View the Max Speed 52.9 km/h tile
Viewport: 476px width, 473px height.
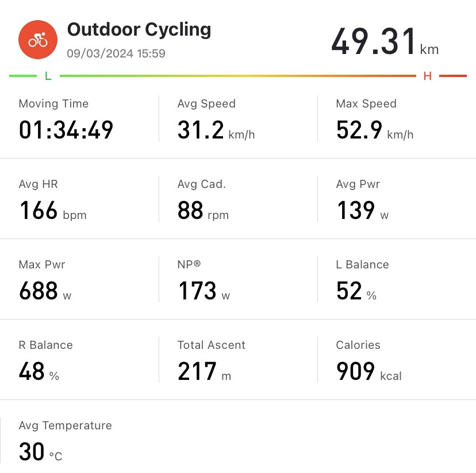tap(397, 118)
